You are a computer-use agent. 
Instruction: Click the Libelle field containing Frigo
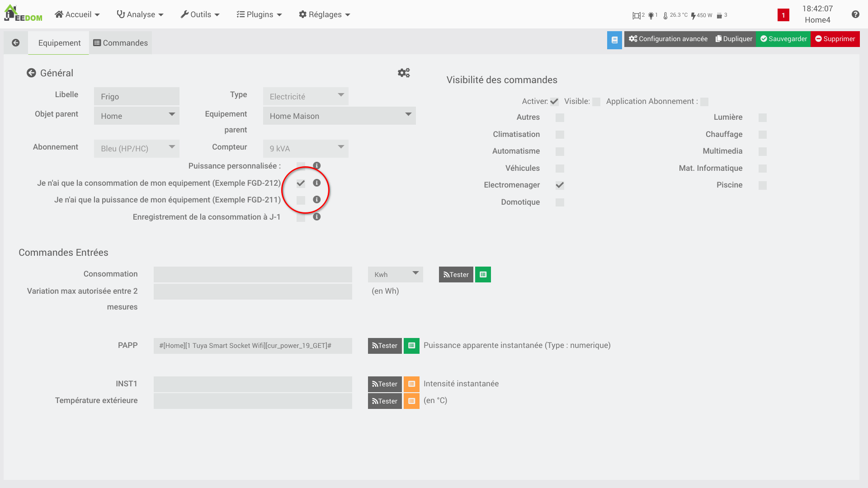[x=136, y=96]
